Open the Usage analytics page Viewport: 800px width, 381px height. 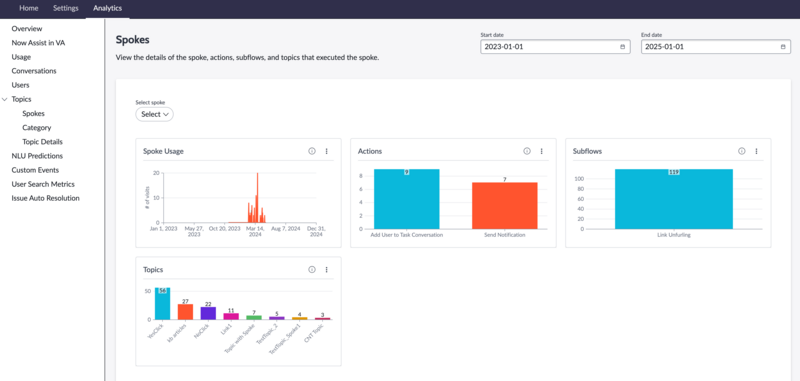pos(21,57)
